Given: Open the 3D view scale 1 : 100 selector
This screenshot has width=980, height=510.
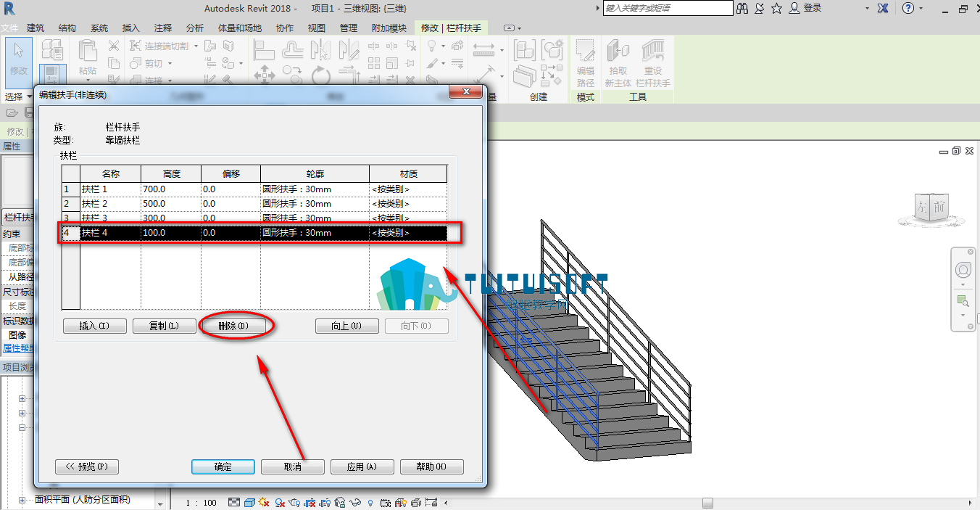Looking at the screenshot, I should (202, 503).
